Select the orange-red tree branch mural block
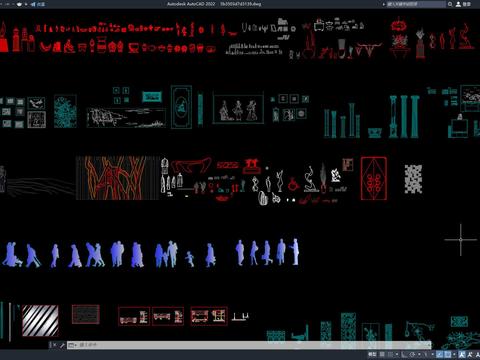The height and width of the screenshot is (360, 480). coord(118,178)
